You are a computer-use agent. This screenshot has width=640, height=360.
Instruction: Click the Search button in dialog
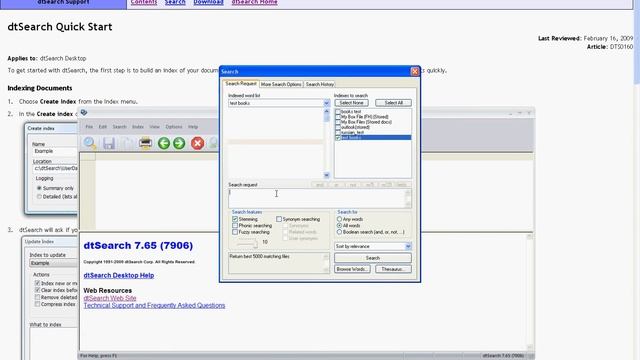[373, 258]
